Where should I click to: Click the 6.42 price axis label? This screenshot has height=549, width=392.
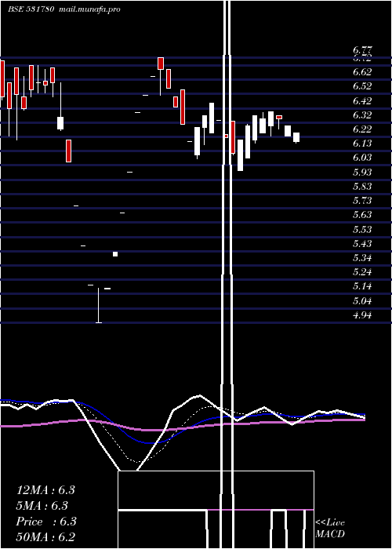pyautogui.click(x=362, y=101)
